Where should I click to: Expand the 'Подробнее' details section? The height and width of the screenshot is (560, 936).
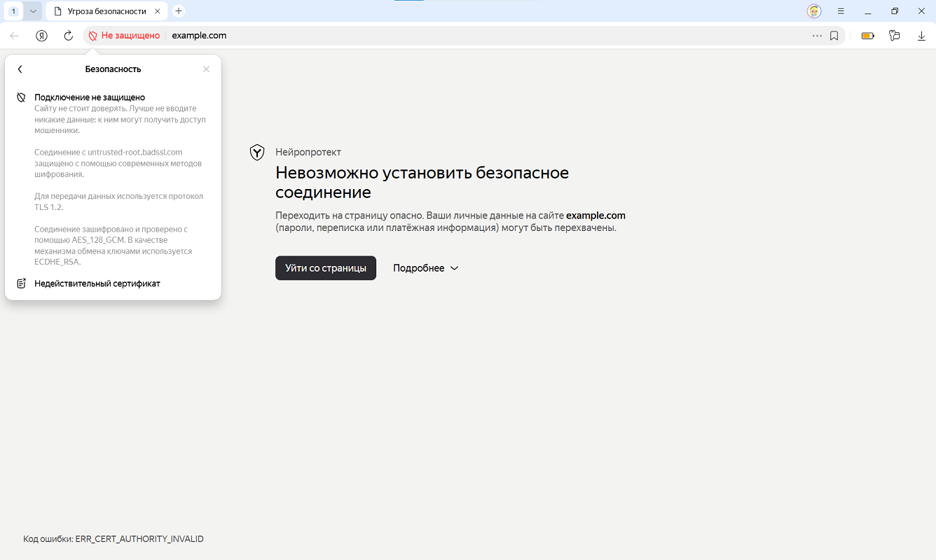425,268
